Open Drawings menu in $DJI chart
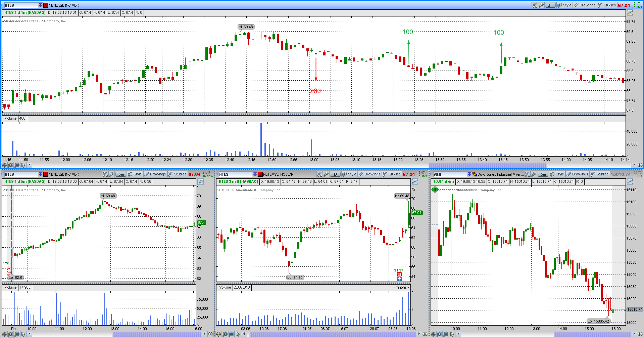This screenshot has width=644, height=338. click(x=577, y=174)
